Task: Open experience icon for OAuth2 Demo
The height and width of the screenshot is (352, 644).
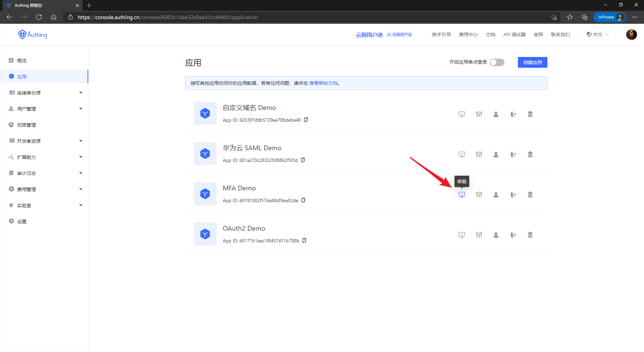Action: 462,235
